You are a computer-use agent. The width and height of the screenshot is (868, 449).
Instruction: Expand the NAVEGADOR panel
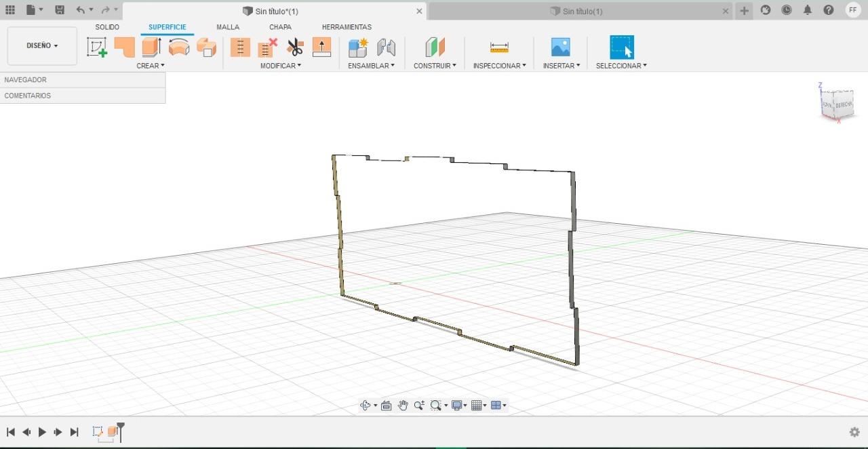pos(83,80)
